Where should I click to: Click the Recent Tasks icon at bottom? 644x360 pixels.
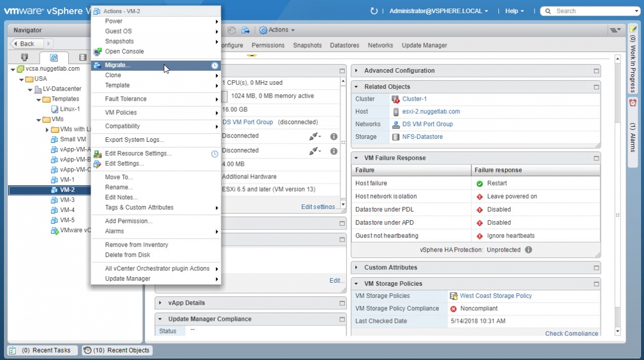[x=13, y=350]
